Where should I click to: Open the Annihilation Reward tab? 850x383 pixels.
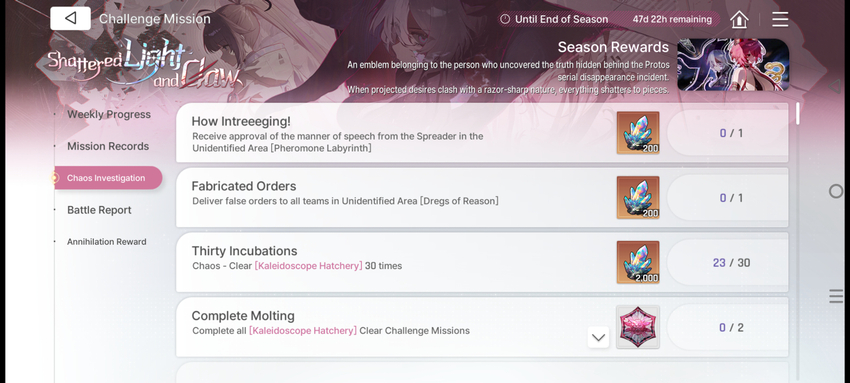pyautogui.click(x=107, y=242)
